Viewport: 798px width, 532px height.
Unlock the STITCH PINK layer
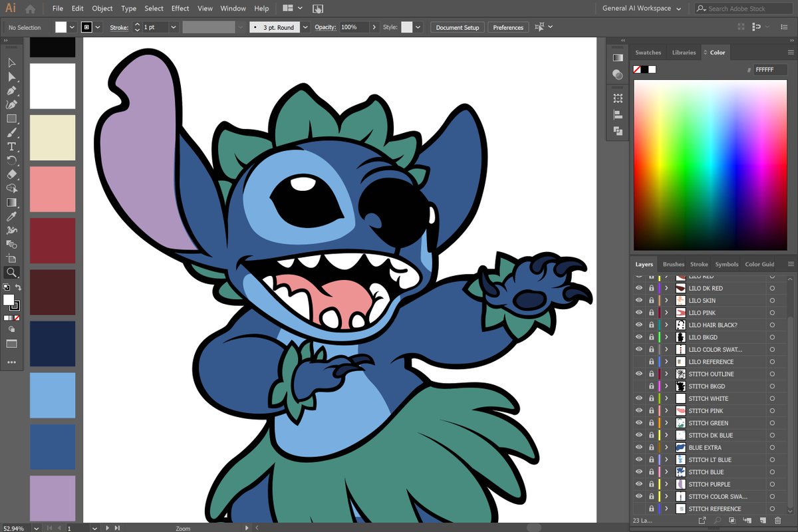(x=651, y=411)
